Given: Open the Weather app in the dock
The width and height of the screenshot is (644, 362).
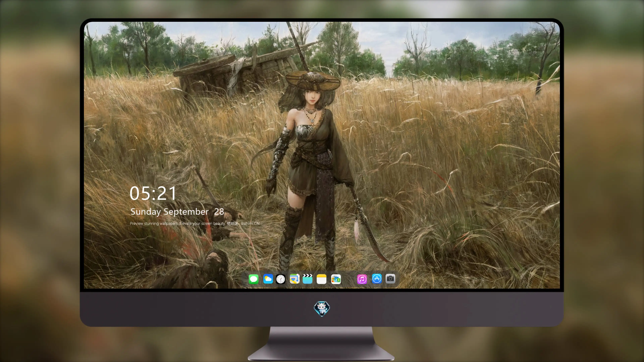Looking at the screenshot, I should coord(268,279).
